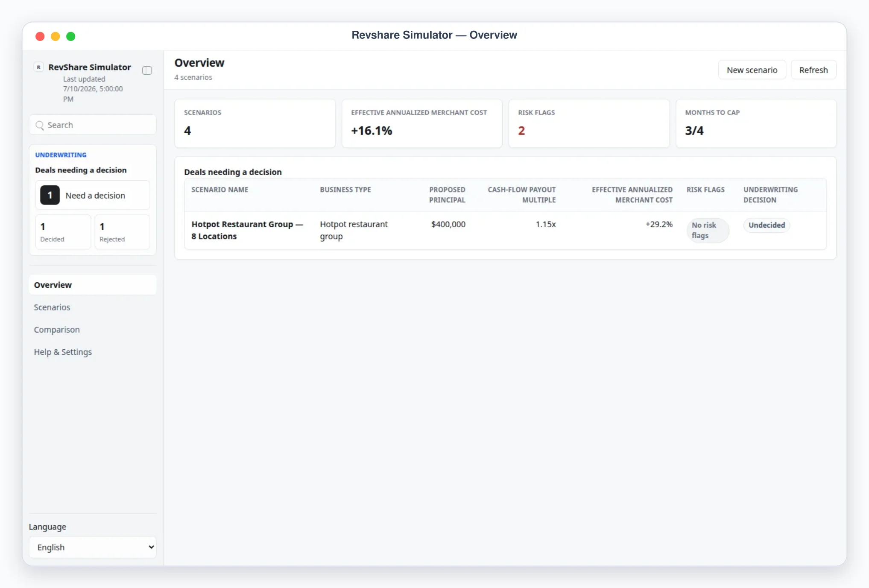Image resolution: width=869 pixels, height=588 pixels.
Task: Select the Overview nav item
Action: coord(93,285)
